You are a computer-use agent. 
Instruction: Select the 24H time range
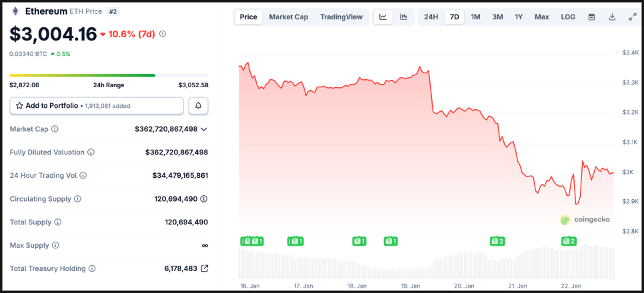[x=431, y=17]
